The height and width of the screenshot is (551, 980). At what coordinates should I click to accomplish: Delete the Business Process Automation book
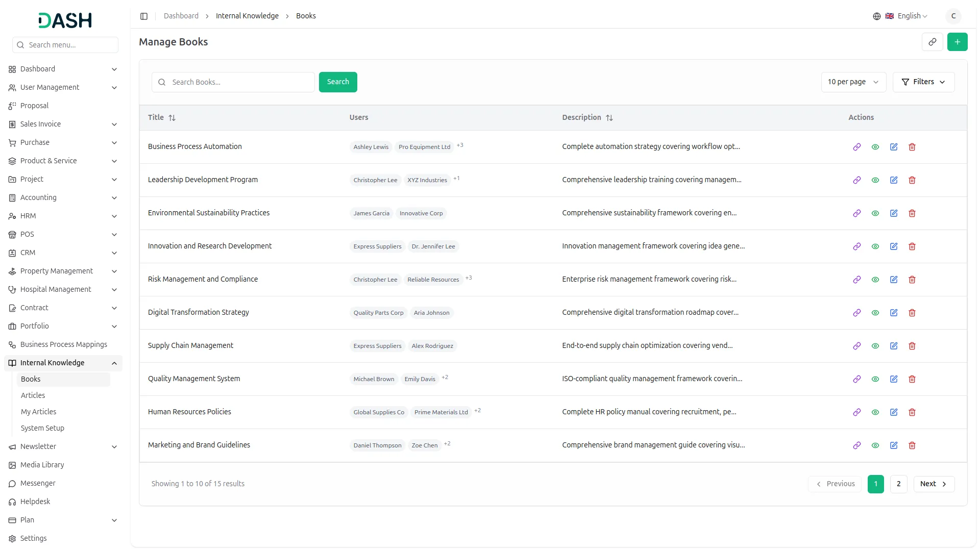[x=912, y=147]
